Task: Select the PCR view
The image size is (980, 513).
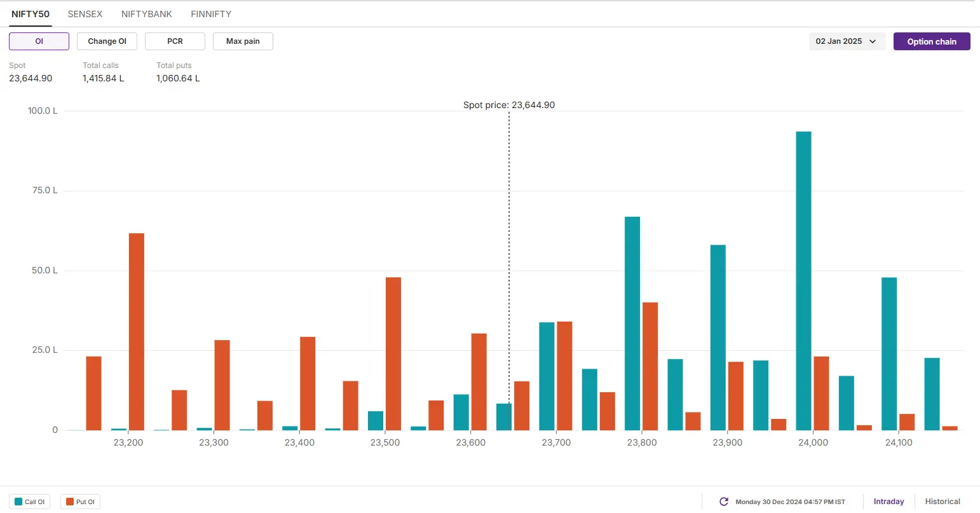Action: [175, 41]
